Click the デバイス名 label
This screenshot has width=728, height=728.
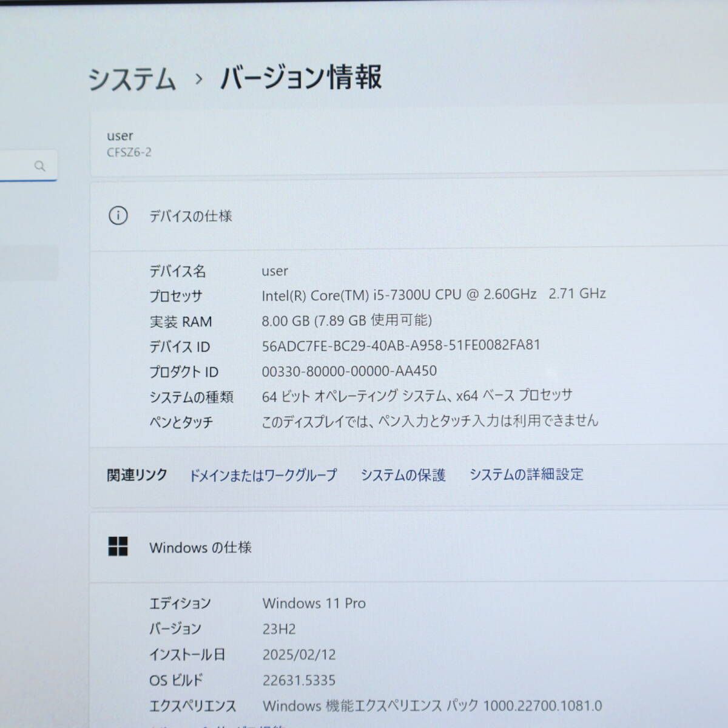(178, 271)
